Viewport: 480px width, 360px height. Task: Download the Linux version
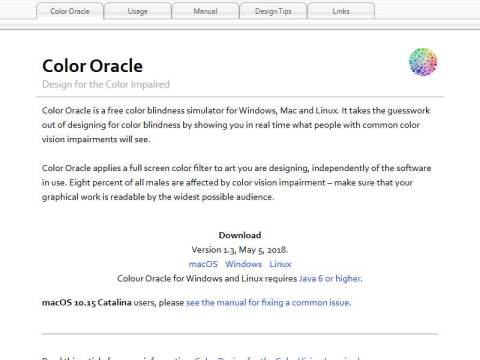point(280,264)
